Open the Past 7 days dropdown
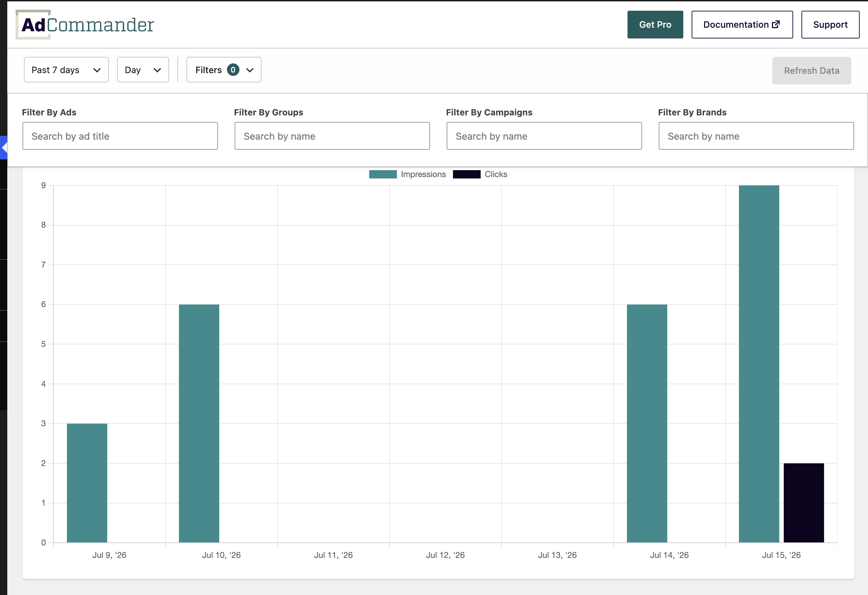The width and height of the screenshot is (868, 595). tap(66, 70)
